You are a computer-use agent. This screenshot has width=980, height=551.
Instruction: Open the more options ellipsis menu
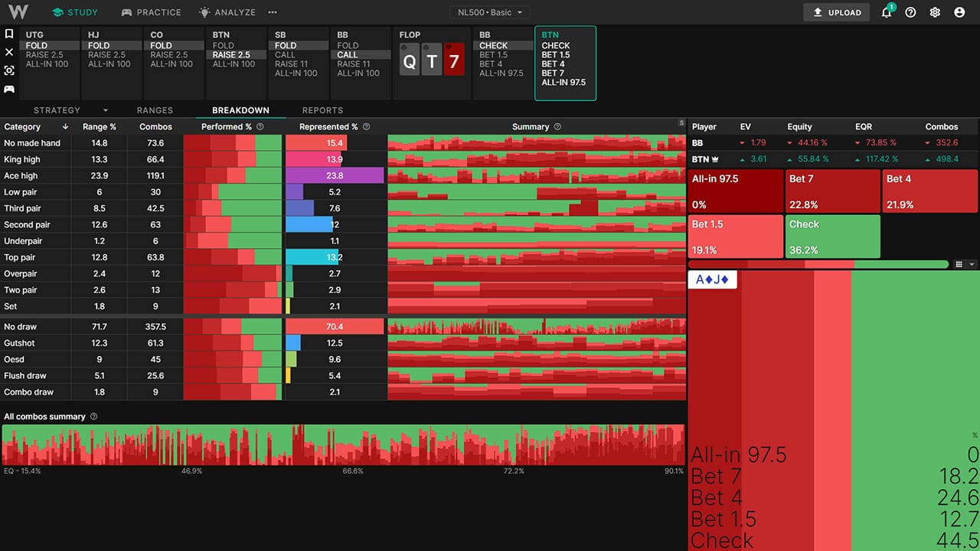point(273,12)
